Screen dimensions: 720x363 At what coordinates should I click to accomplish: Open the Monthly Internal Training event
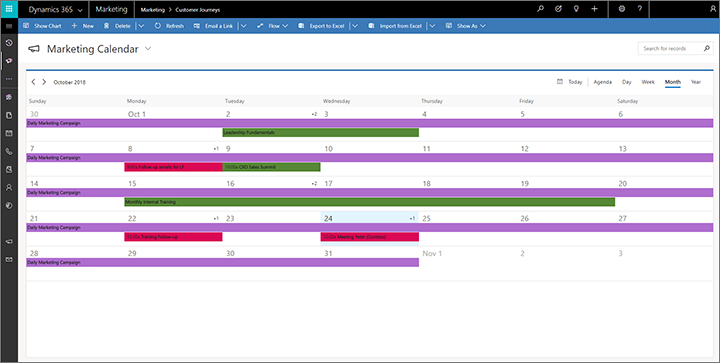coord(370,202)
